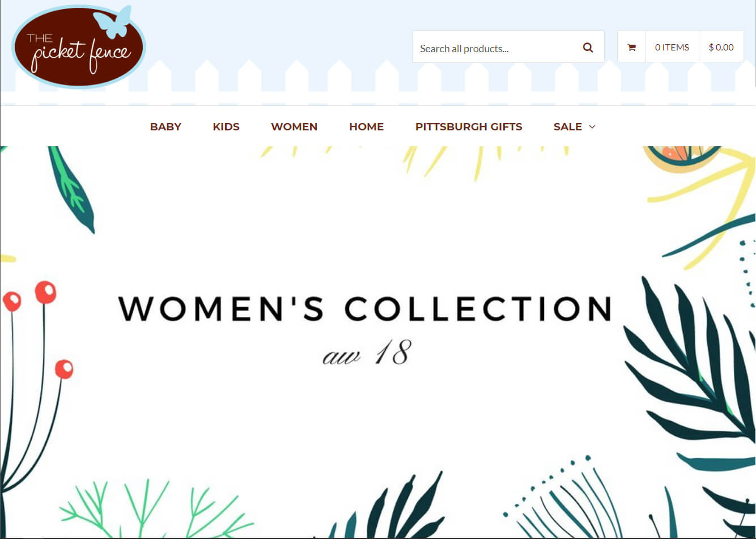The height and width of the screenshot is (539, 756).
Task: Click the aw 18 banner subtitle
Action: tap(367, 353)
